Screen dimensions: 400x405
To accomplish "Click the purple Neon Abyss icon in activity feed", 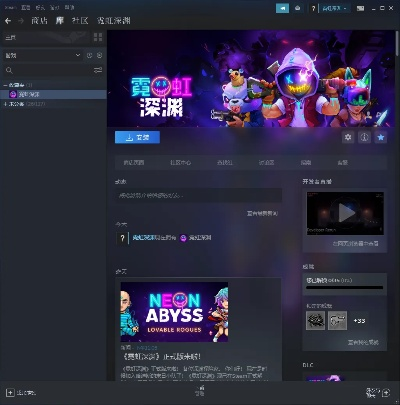I will coord(183,238).
